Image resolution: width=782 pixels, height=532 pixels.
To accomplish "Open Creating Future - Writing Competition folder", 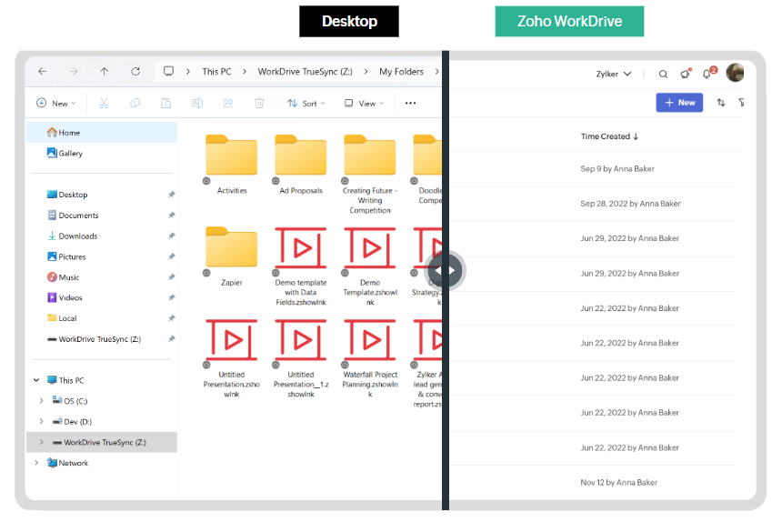I will click(x=370, y=174).
